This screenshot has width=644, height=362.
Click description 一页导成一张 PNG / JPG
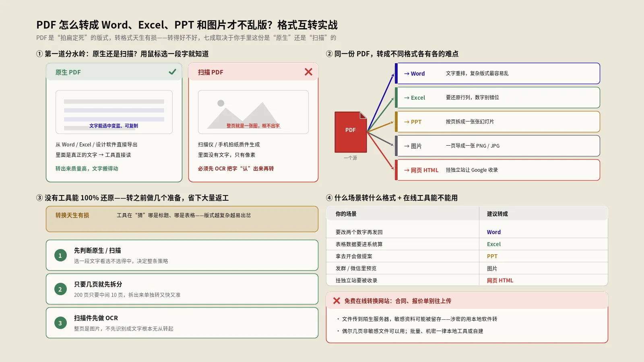pyautogui.click(x=473, y=146)
